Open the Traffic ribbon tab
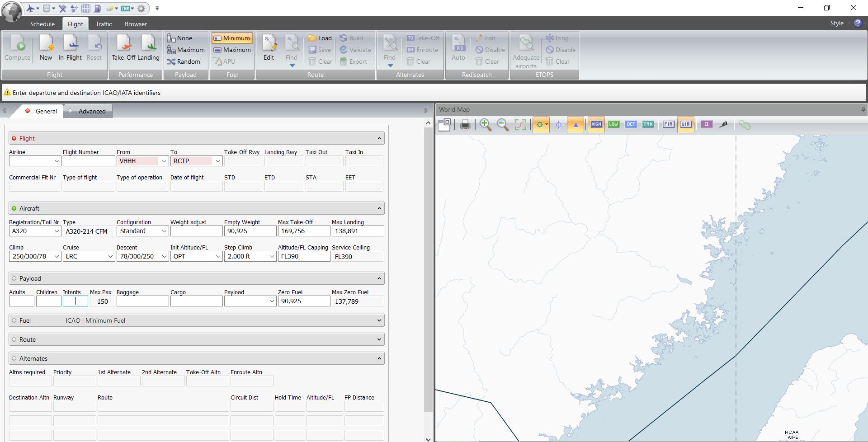The width and height of the screenshot is (868, 442). (x=104, y=24)
